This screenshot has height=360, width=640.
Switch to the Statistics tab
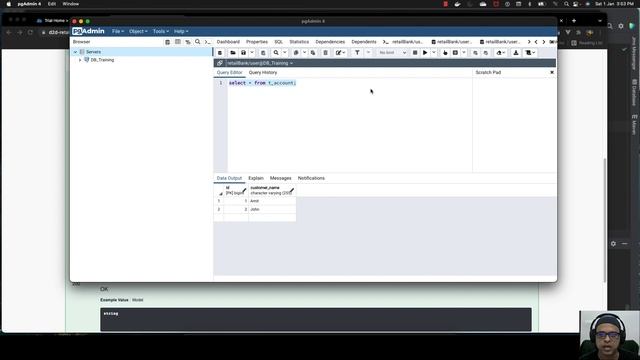(299, 42)
